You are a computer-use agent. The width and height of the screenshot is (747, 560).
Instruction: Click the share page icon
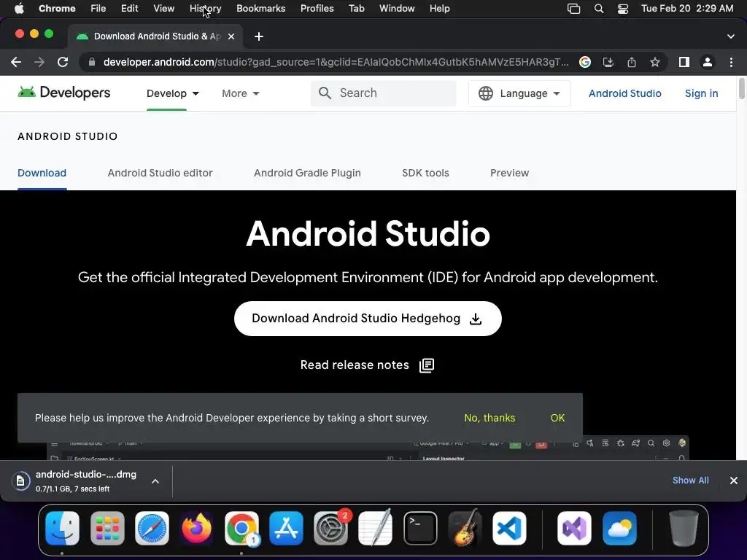pyautogui.click(x=632, y=62)
